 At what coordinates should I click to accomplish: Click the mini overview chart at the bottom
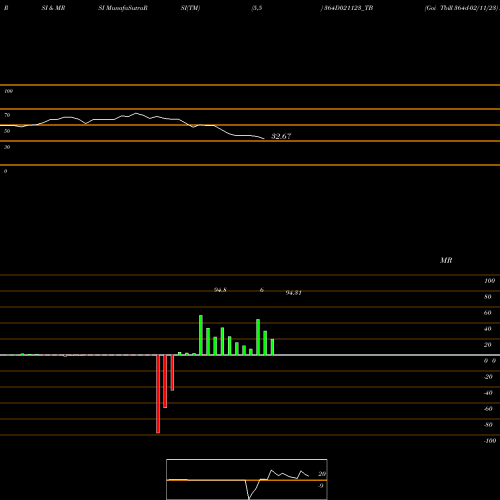pyautogui.click(x=247, y=479)
